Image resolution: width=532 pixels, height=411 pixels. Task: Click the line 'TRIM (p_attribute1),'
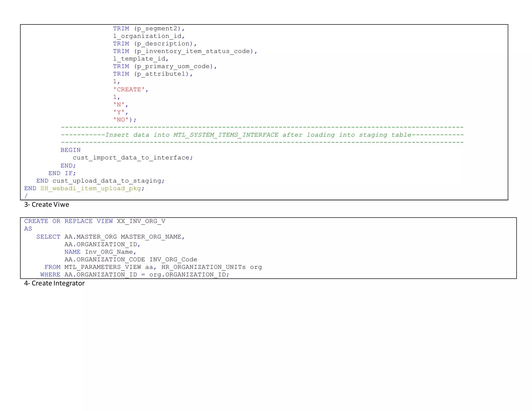(153, 74)
